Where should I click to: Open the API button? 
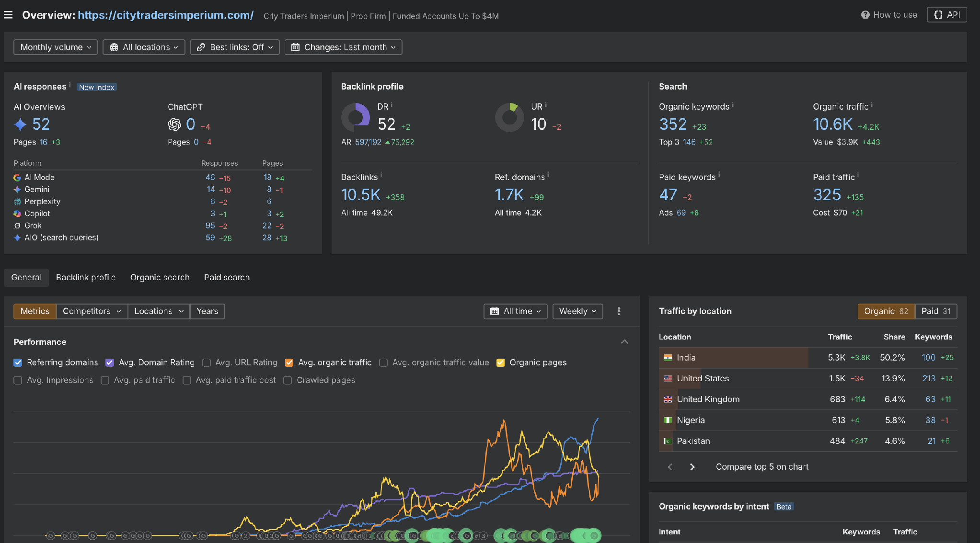click(946, 15)
